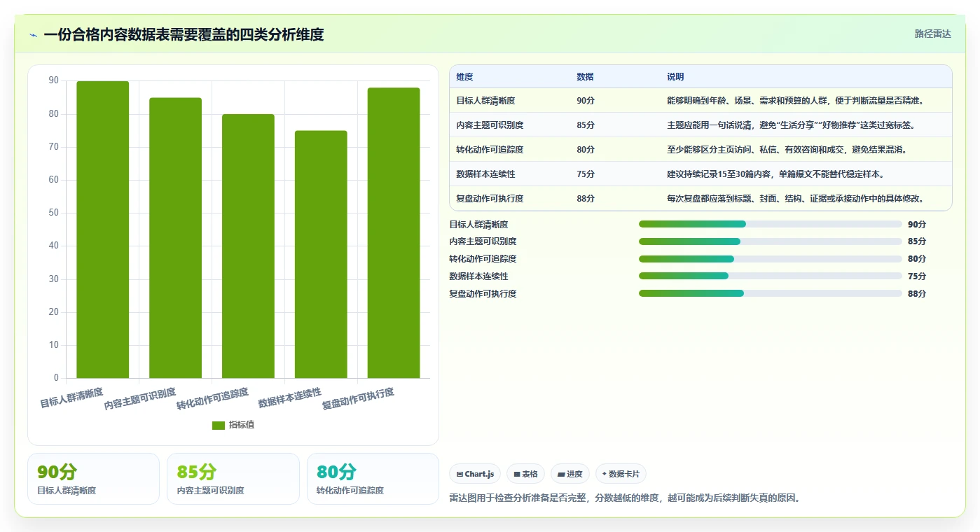Click the 90 tick on the y-axis

pyautogui.click(x=54, y=81)
